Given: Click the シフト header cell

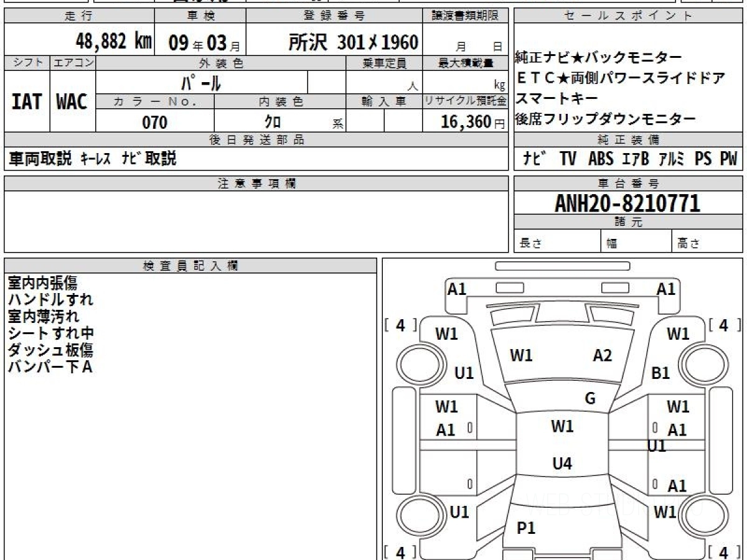Looking at the screenshot, I should pyautogui.click(x=27, y=63).
